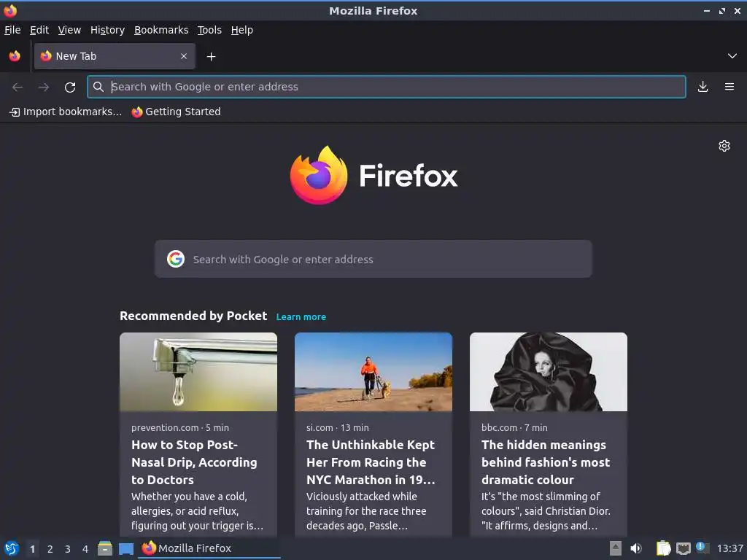
Task: Open the beach runner article thumbnail
Action: pos(373,372)
